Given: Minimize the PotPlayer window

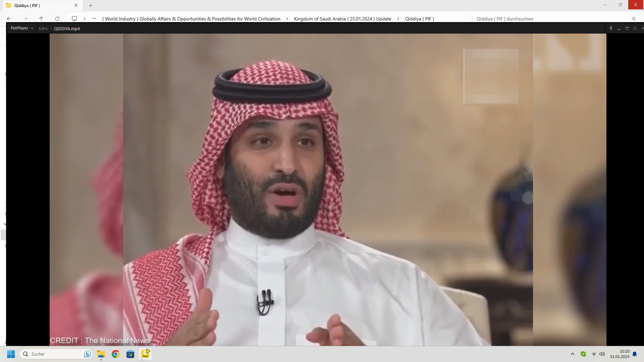Looking at the screenshot, I should point(619,28).
